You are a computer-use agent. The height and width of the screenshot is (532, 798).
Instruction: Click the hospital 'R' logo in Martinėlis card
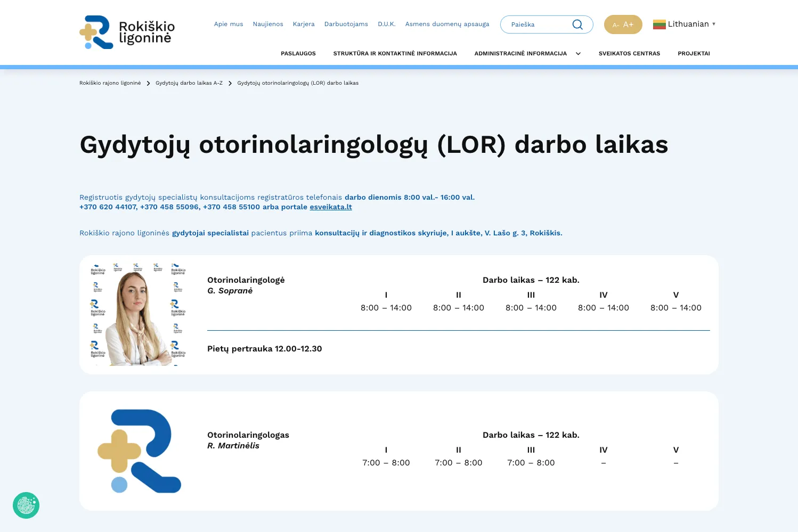[139, 451]
